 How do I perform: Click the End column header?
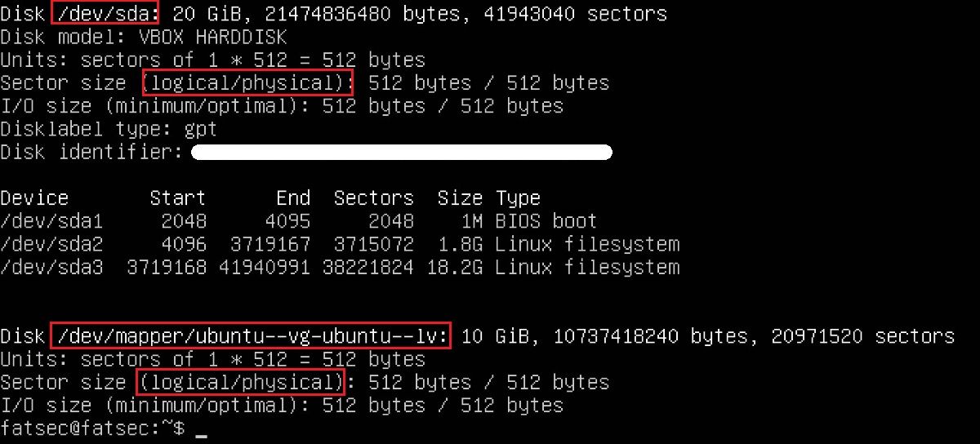click(x=293, y=198)
